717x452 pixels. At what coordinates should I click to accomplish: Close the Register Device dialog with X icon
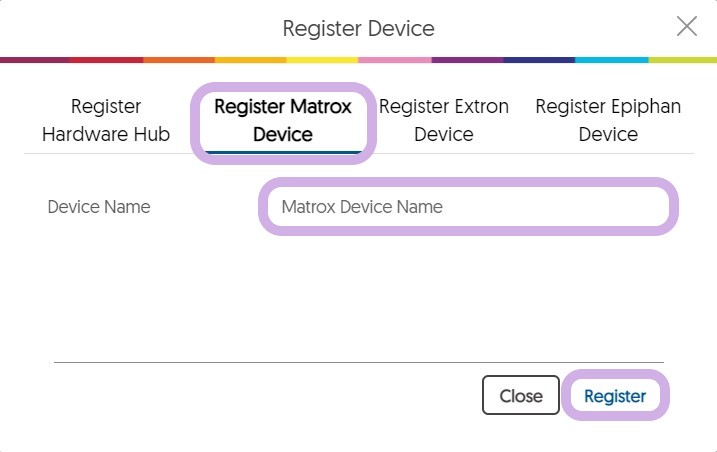click(687, 27)
